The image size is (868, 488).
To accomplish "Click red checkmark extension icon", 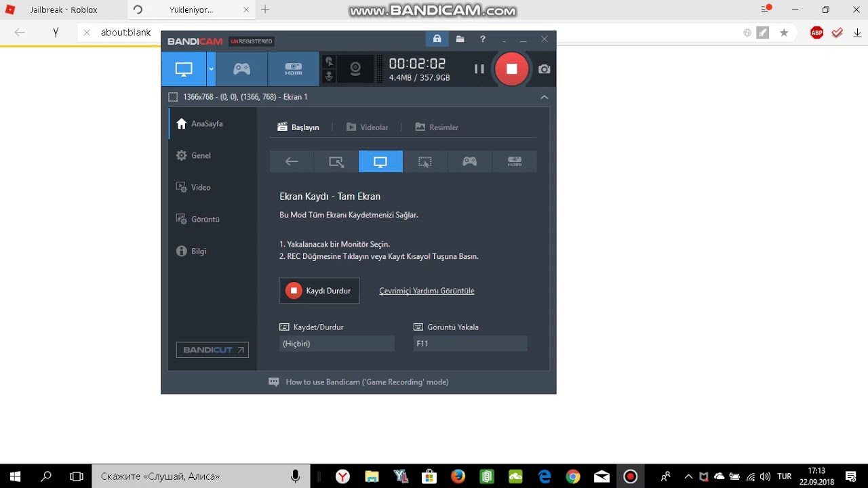I will 837,33.
